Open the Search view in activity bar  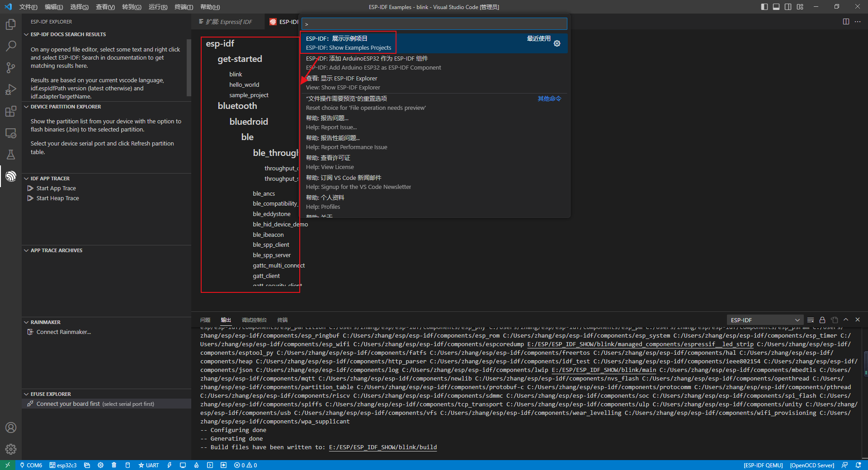(x=11, y=46)
